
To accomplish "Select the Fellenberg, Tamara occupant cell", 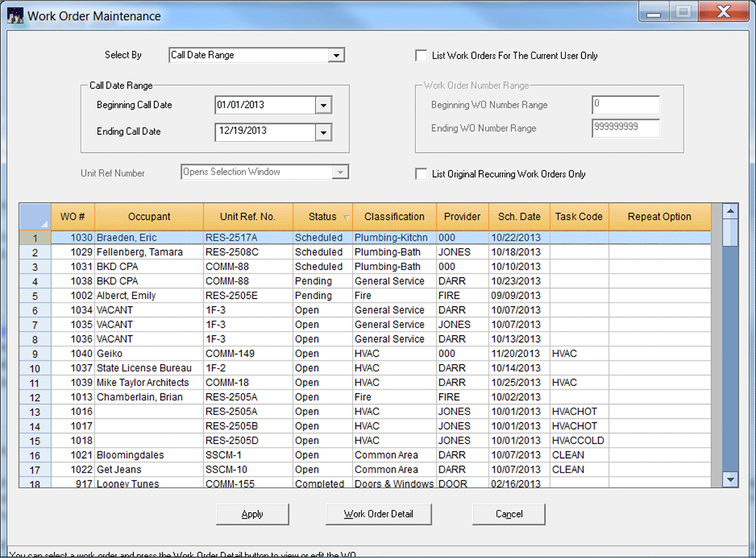I will (149, 253).
